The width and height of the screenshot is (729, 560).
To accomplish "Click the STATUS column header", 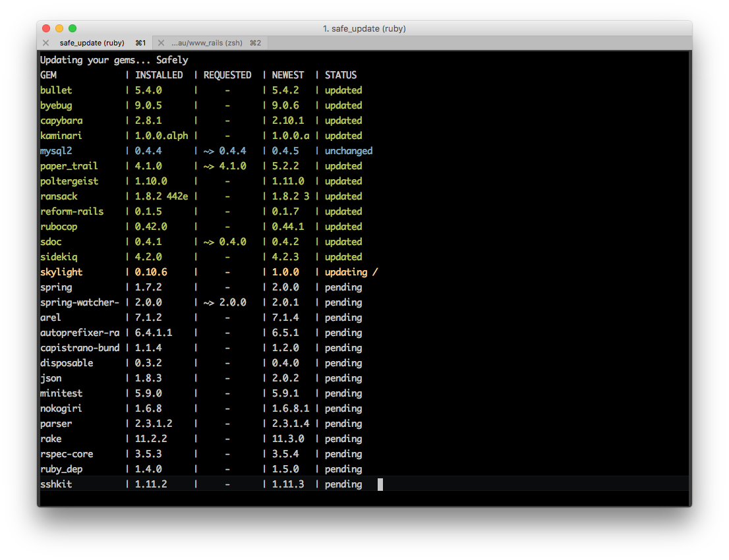I will [340, 75].
